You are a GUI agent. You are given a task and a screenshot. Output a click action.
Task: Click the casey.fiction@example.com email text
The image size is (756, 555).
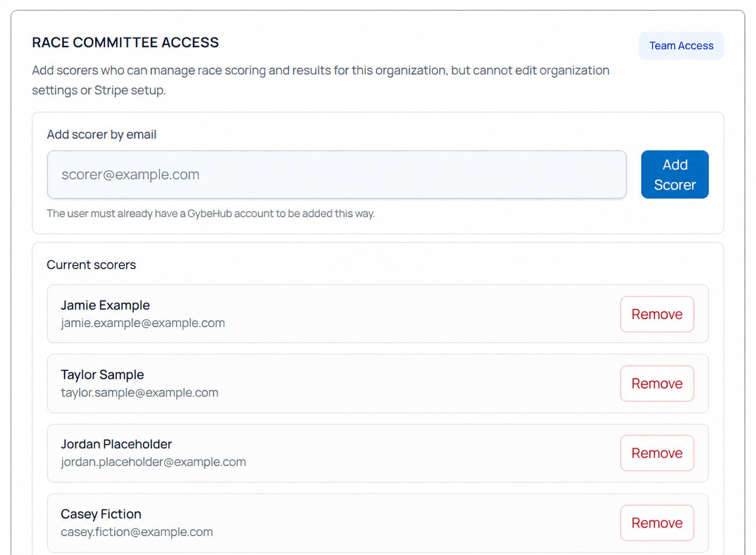point(137,532)
